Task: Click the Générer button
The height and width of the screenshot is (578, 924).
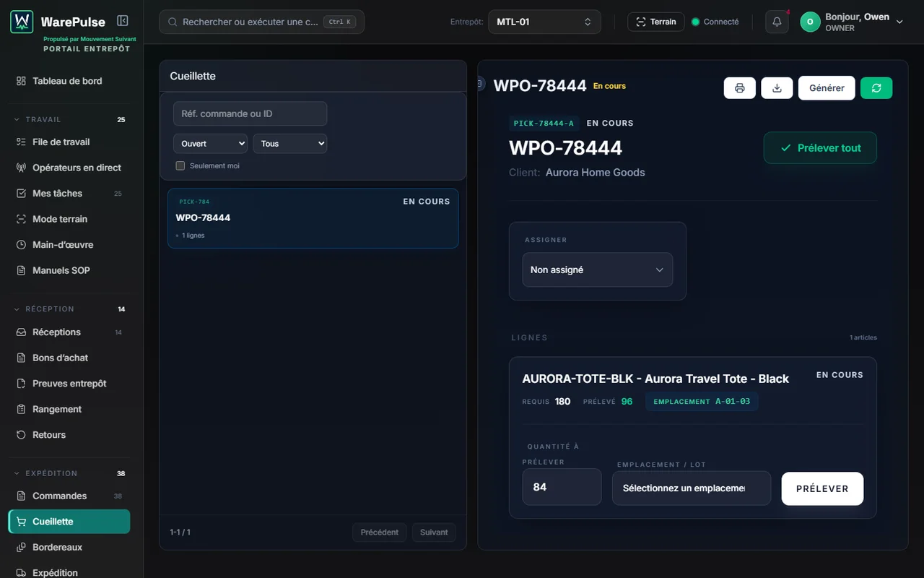Action: [x=827, y=88]
